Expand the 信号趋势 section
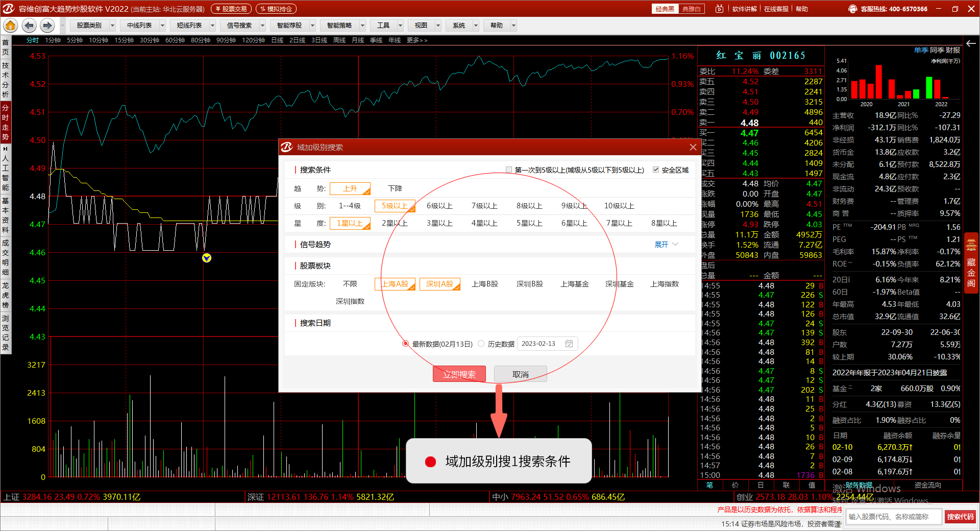The height and width of the screenshot is (531, 980). (x=667, y=245)
